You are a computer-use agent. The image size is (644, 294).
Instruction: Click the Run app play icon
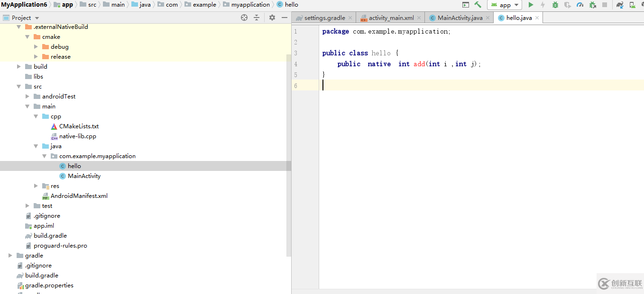[531, 5]
